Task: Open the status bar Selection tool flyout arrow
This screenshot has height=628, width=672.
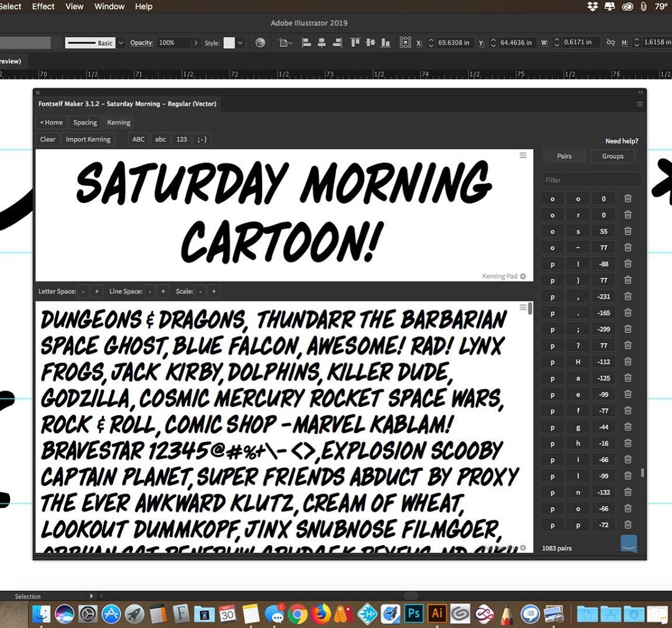Action: (91, 596)
